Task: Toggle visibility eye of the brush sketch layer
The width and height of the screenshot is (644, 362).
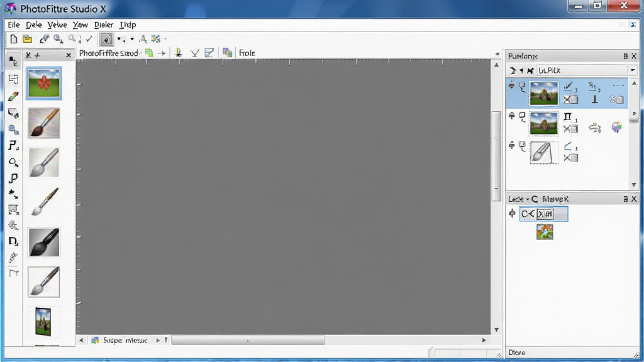Action: click(x=512, y=145)
